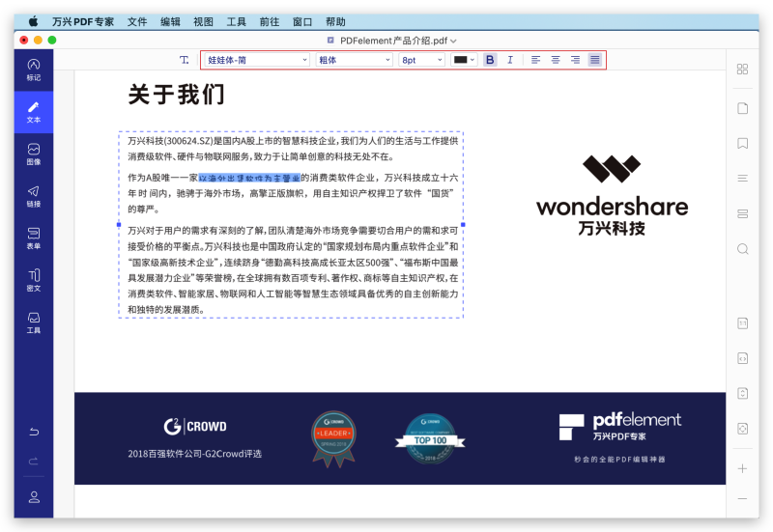Expand the PDFelement产品介绍.pdf title chevron
Screen dimensions: 773x532
[x=453, y=41]
